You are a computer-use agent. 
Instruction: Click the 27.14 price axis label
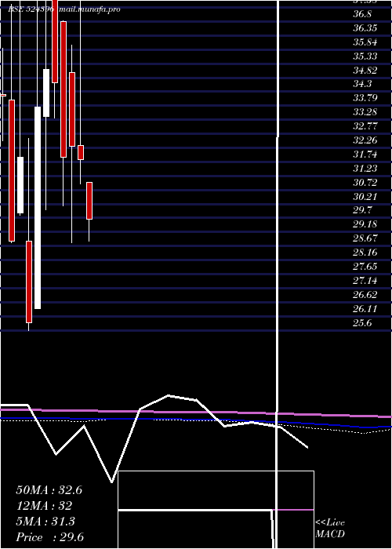[x=365, y=281]
